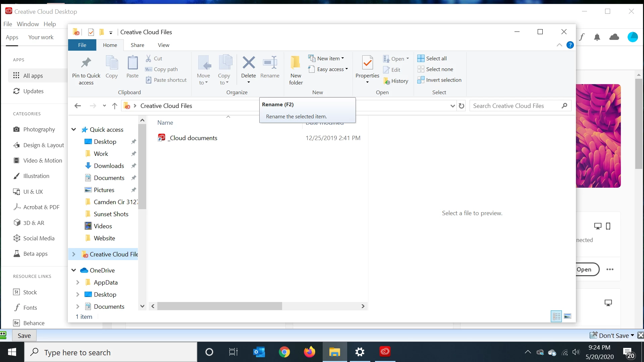Click the notifications bell in Creative Cloud
The image size is (644, 362).
[x=597, y=37]
